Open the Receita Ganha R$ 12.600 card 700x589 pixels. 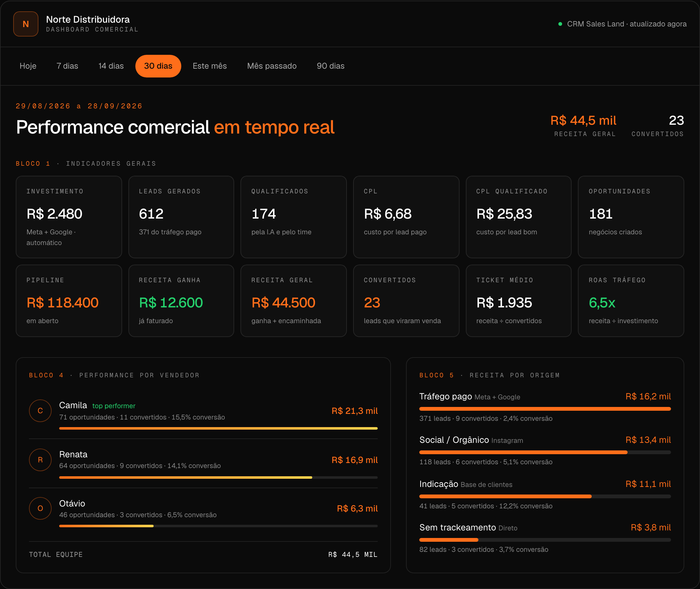181,301
